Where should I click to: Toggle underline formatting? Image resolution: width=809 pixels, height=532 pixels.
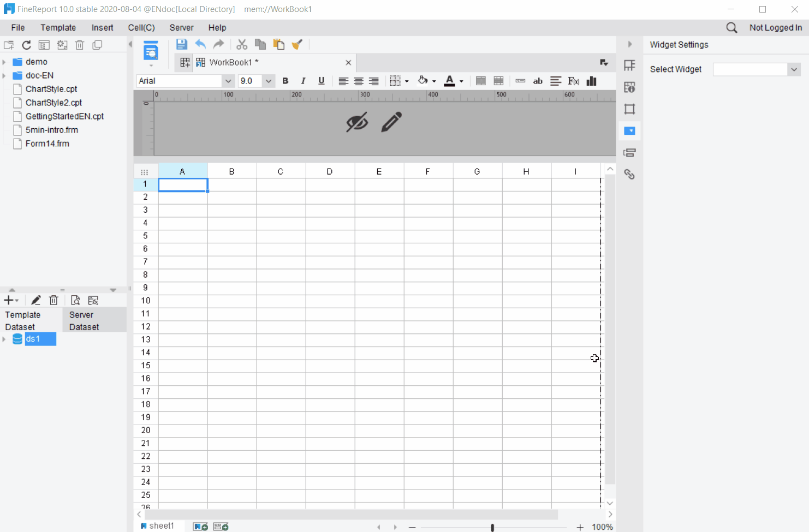coord(321,81)
